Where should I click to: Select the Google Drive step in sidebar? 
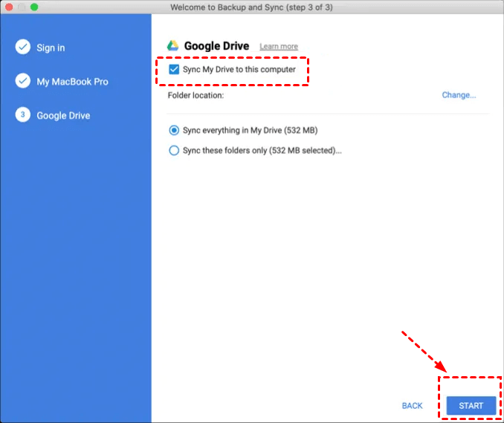[63, 116]
